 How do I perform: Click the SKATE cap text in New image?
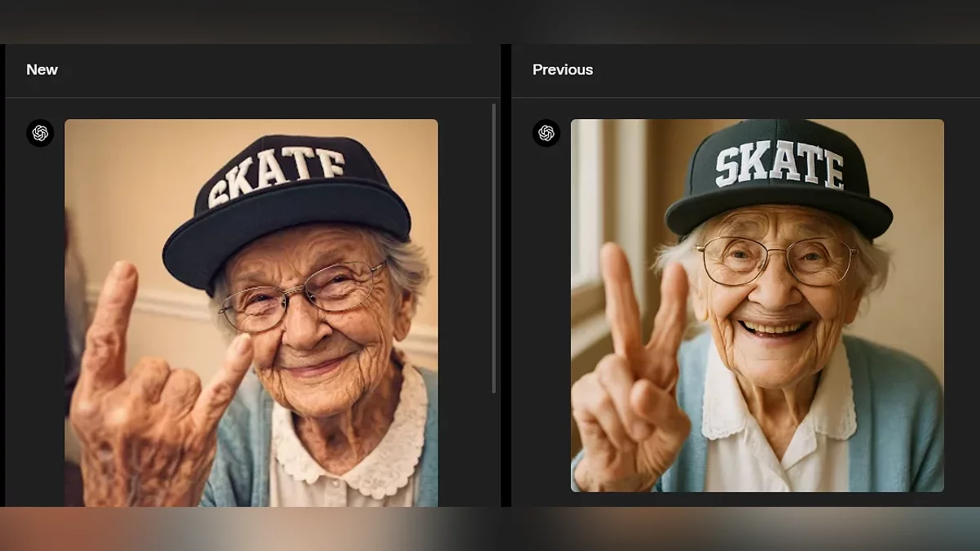[276, 173]
